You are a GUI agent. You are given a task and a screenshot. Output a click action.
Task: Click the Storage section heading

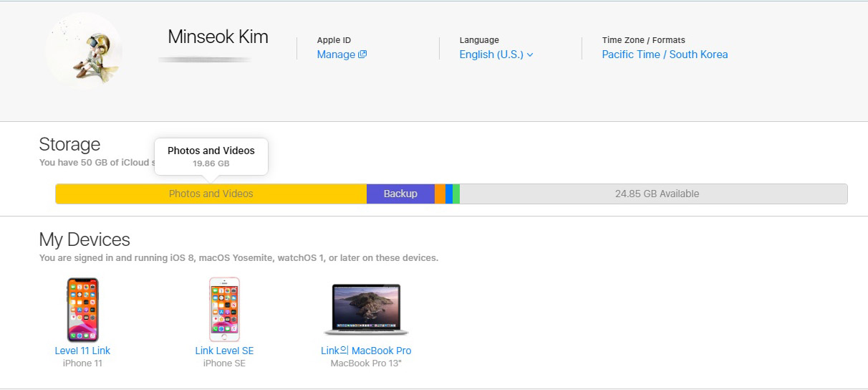coord(69,144)
